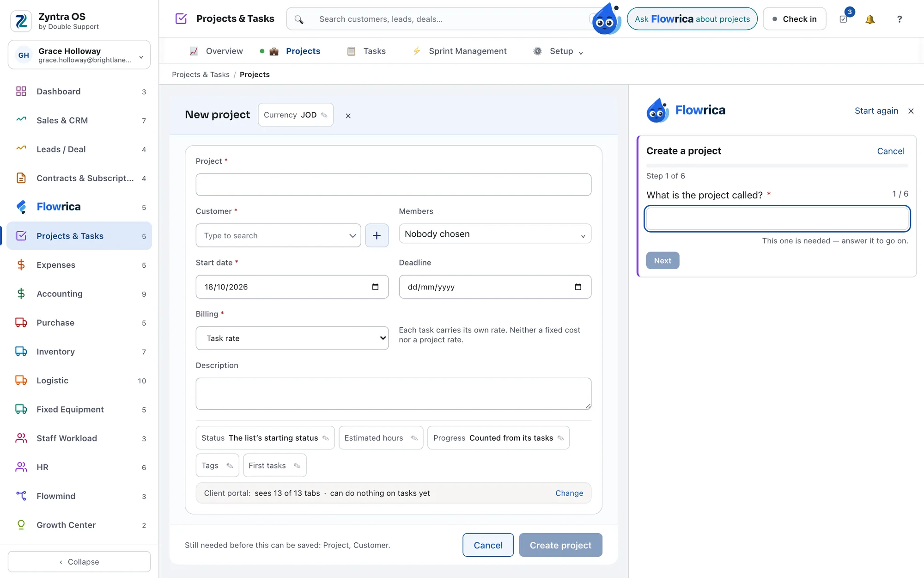Click the Ask Flowrica about projects button
The height and width of the screenshot is (578, 924).
coord(692,19)
